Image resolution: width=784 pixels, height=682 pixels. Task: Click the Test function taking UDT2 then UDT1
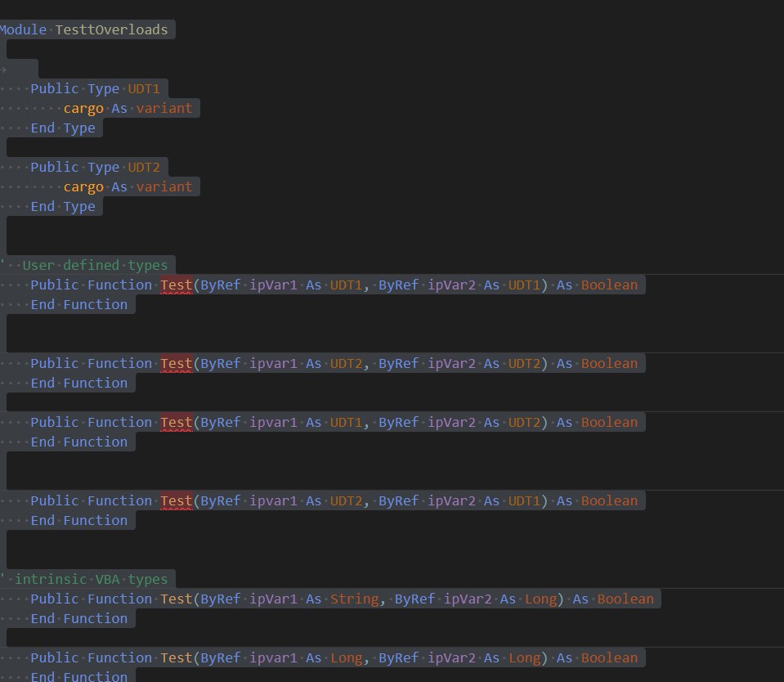(x=176, y=500)
